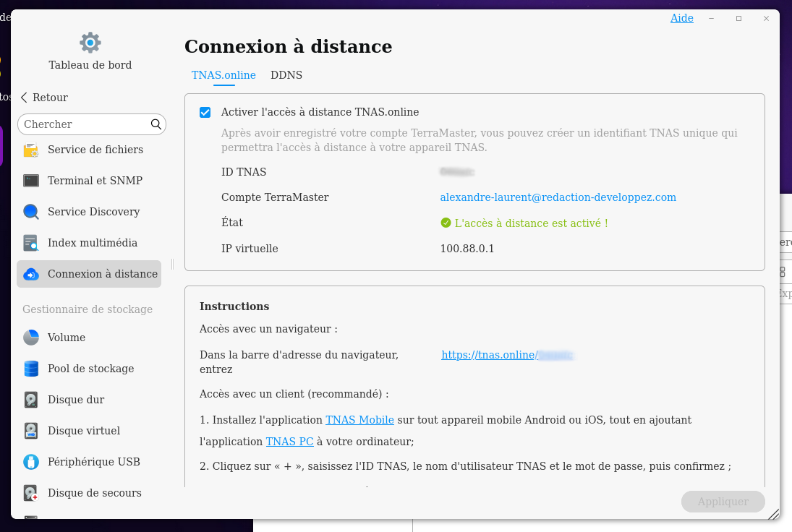Click the search magnifier in Chercher box
The image size is (792, 532).
pyautogui.click(x=156, y=124)
